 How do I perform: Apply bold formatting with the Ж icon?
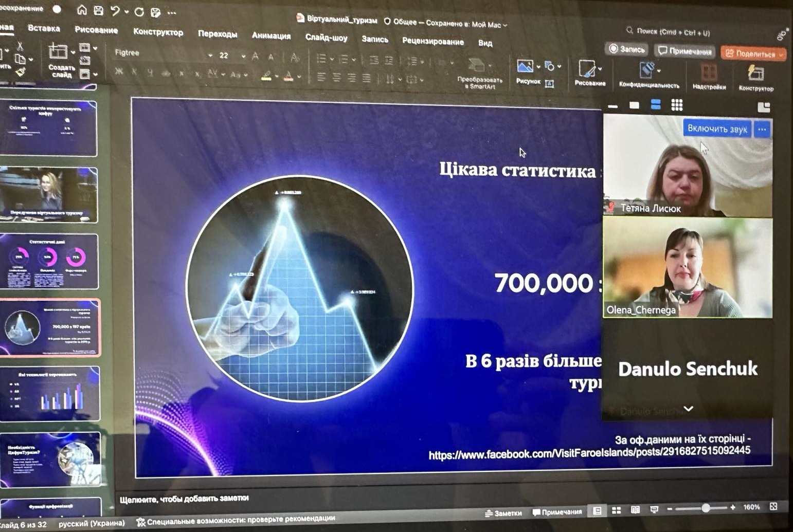tap(120, 74)
